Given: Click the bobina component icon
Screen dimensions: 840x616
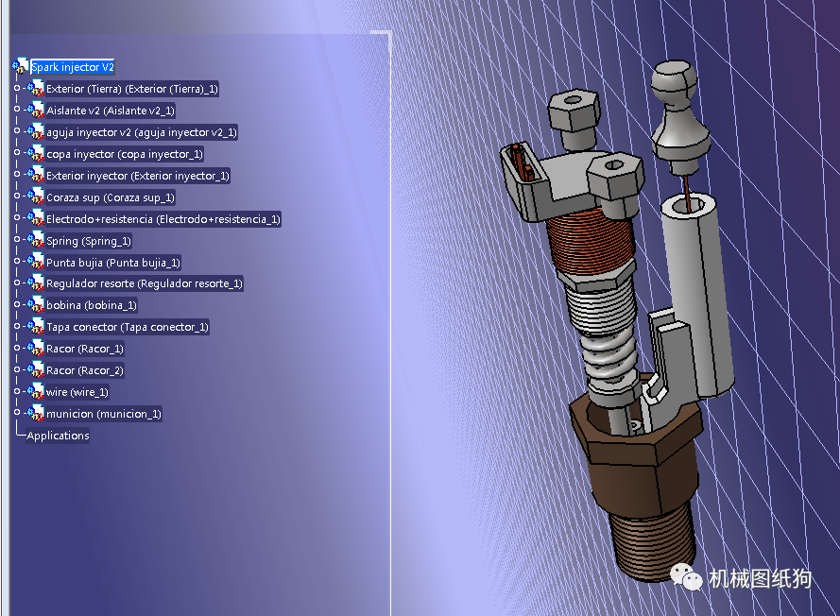Looking at the screenshot, I should (x=35, y=304).
